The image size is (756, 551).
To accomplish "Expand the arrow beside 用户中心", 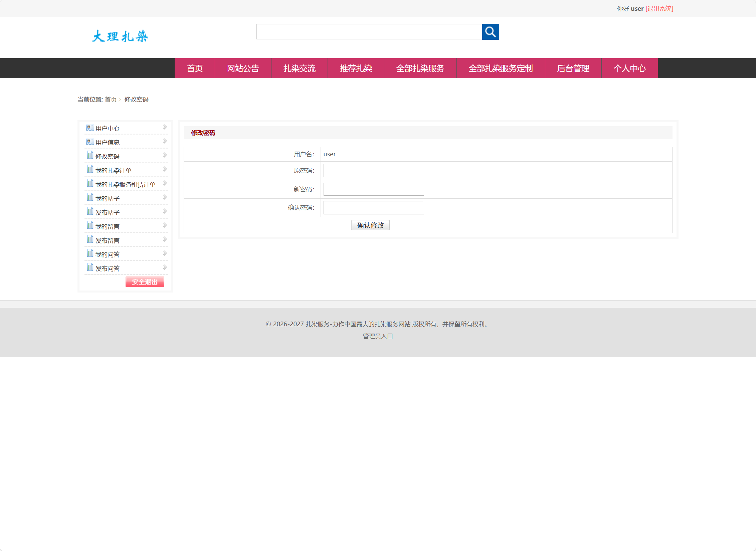I will (165, 127).
